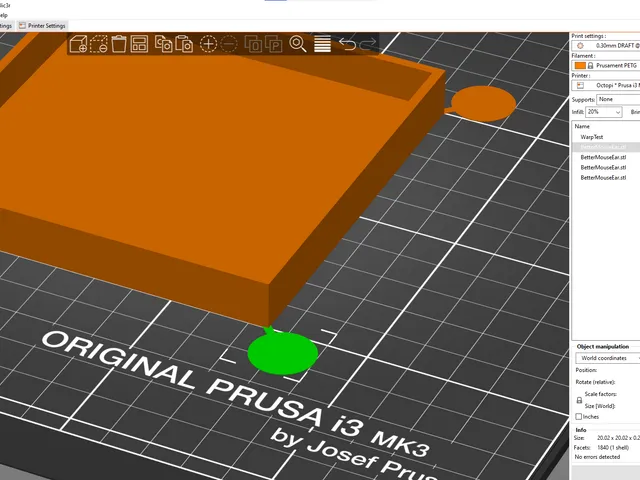
Task: Click the 'Position:' label
Action: click(x=586, y=370)
